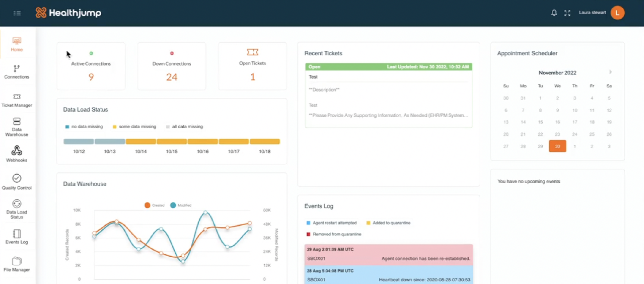This screenshot has width=644, height=284.
Task: Toggle the 'all data missing' legend item
Action: pyautogui.click(x=185, y=126)
